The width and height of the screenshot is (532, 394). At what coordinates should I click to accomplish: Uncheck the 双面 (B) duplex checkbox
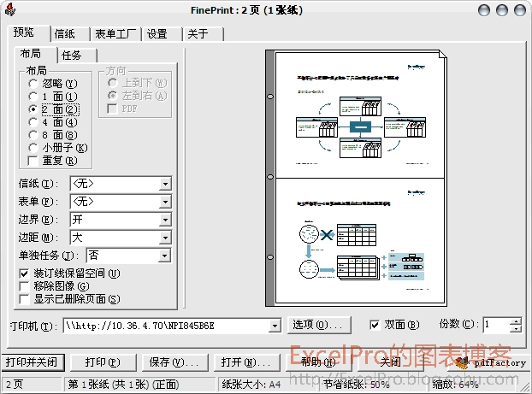[375, 325]
